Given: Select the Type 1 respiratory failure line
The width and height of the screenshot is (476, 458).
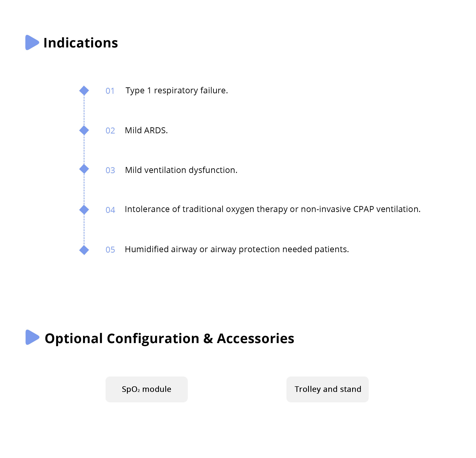Looking at the screenshot, I should click(x=177, y=90).
